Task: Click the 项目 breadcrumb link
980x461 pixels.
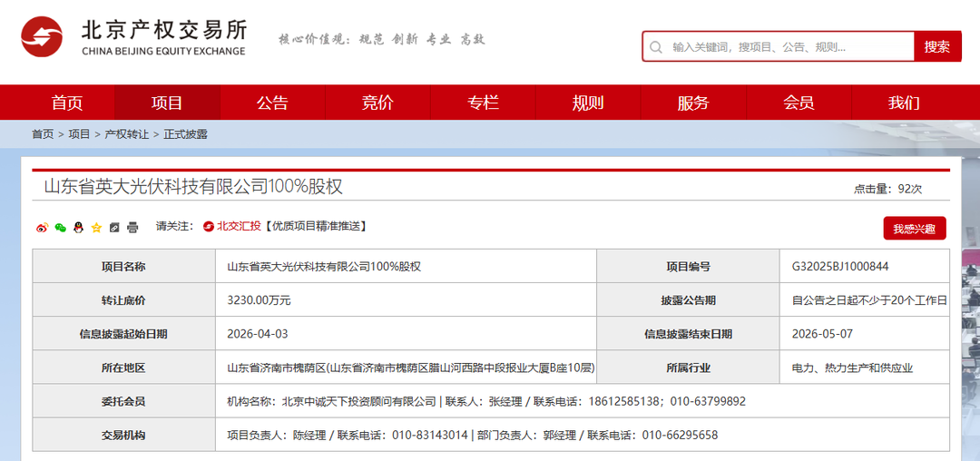Action: point(79,134)
